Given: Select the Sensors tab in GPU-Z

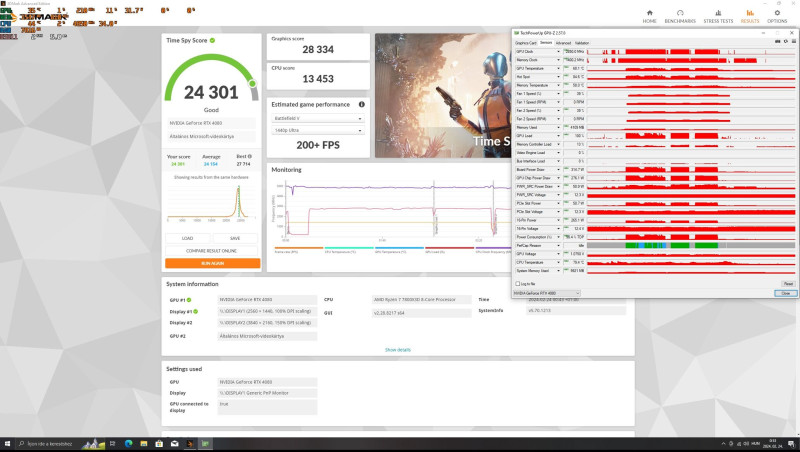Looking at the screenshot, I should (546, 43).
